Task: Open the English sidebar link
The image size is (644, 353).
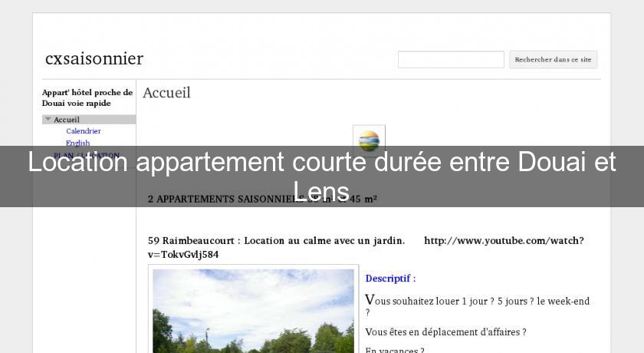Action: click(x=77, y=143)
